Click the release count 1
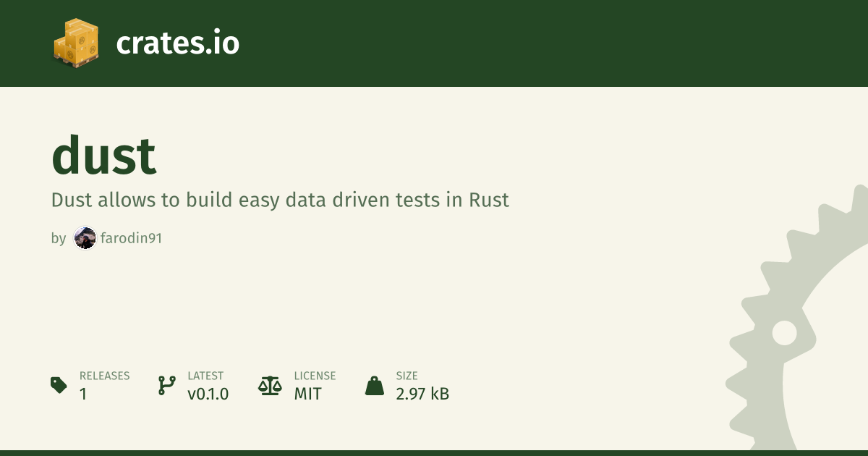 [x=83, y=394]
